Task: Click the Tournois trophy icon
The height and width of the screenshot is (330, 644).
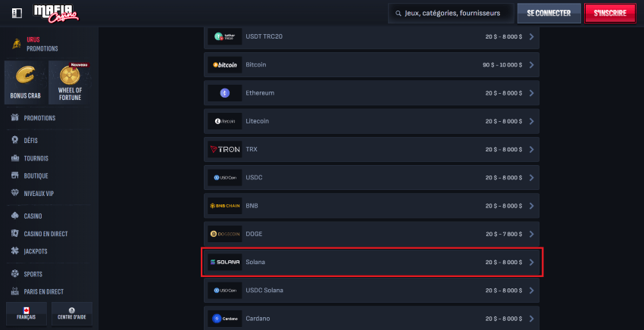Action: (15, 158)
